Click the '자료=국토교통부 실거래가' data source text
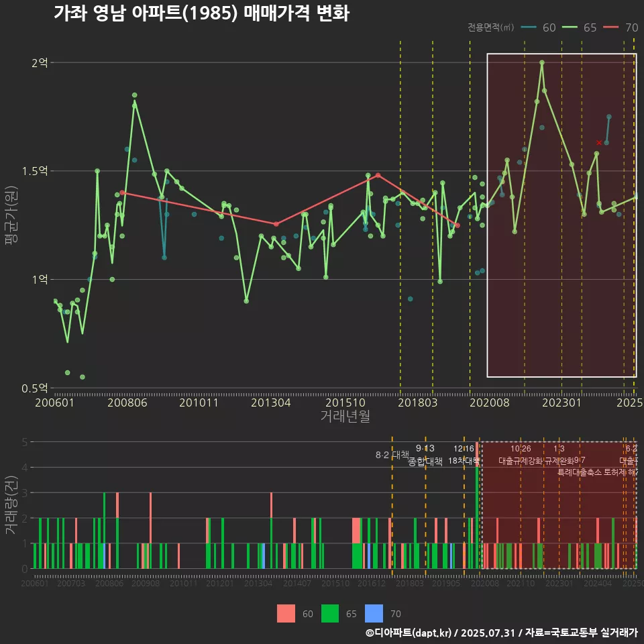This screenshot has width=644, height=644. point(581,633)
